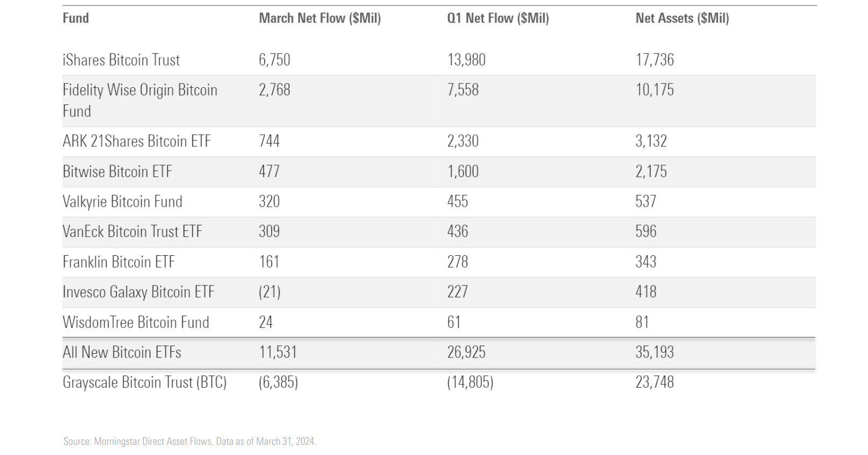Select the Invesco Galaxy Bitcoin ETF label
Screen dimensions: 868x455
point(138,292)
